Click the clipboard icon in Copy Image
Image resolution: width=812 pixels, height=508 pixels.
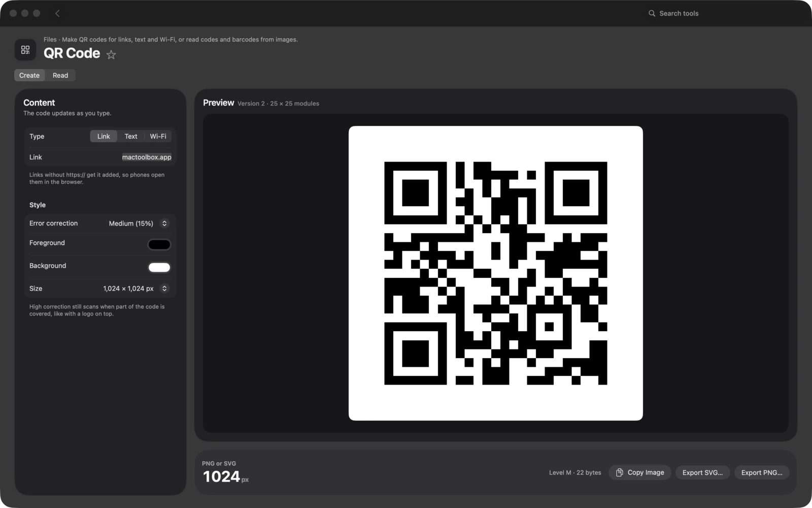click(x=620, y=472)
